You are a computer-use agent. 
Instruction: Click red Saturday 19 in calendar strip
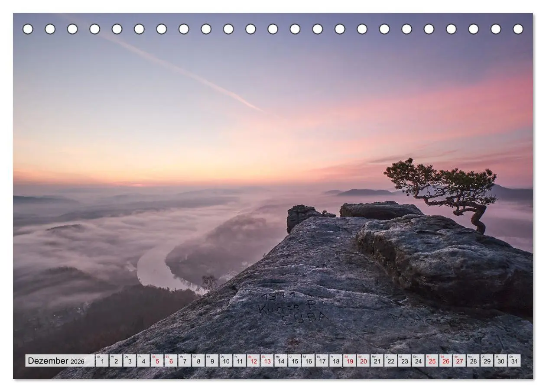click(x=349, y=361)
